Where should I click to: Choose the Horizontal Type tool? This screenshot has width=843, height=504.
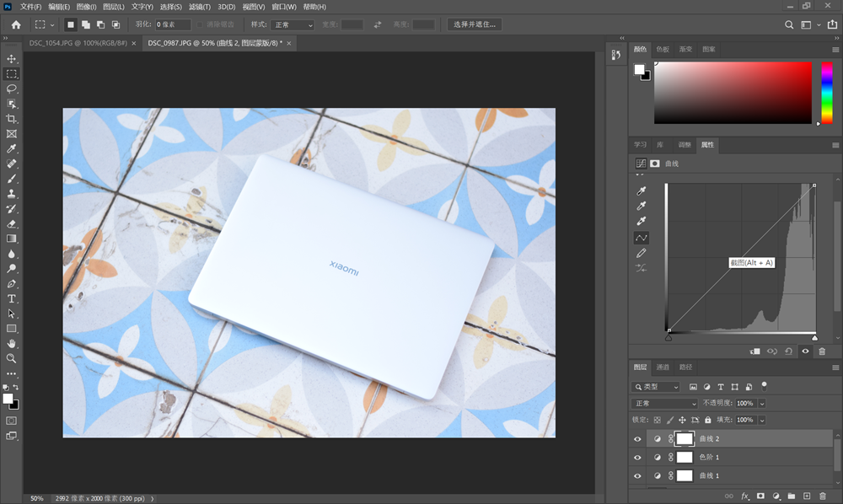click(x=12, y=298)
